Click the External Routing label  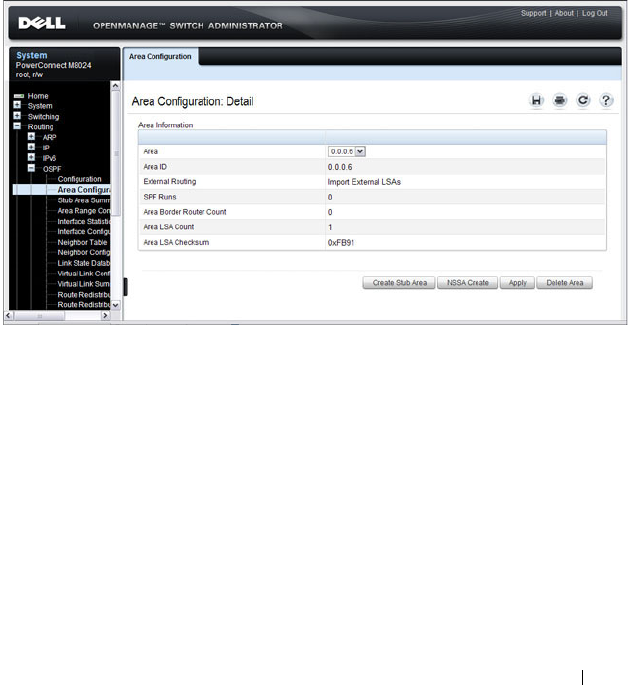170,182
